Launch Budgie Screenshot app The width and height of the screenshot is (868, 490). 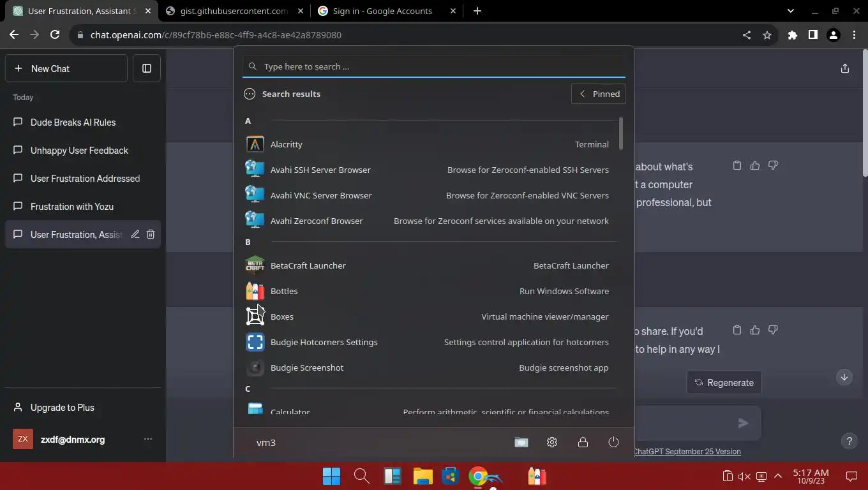(x=427, y=367)
